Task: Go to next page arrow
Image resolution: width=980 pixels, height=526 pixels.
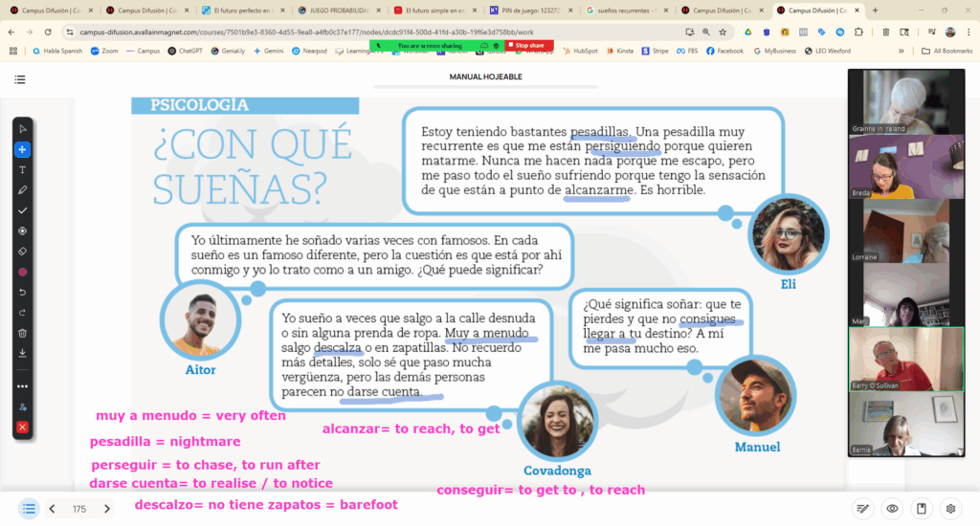Action: point(107,509)
